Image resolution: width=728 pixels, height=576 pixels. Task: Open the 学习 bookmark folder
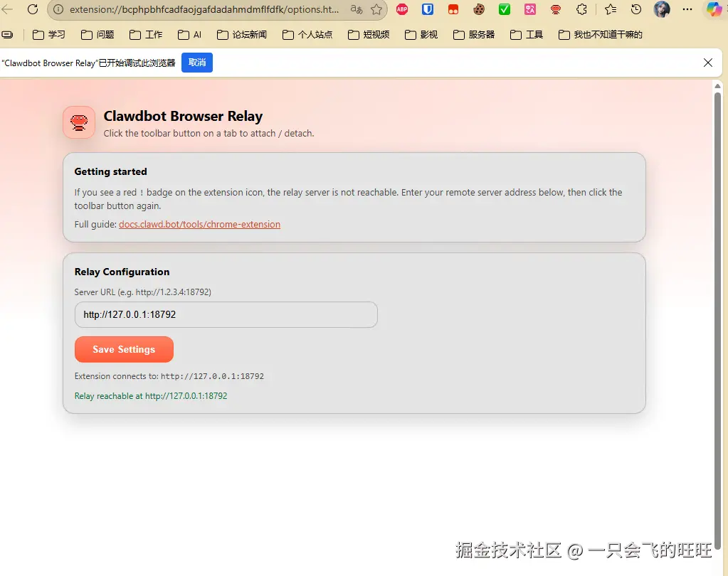[x=49, y=35]
